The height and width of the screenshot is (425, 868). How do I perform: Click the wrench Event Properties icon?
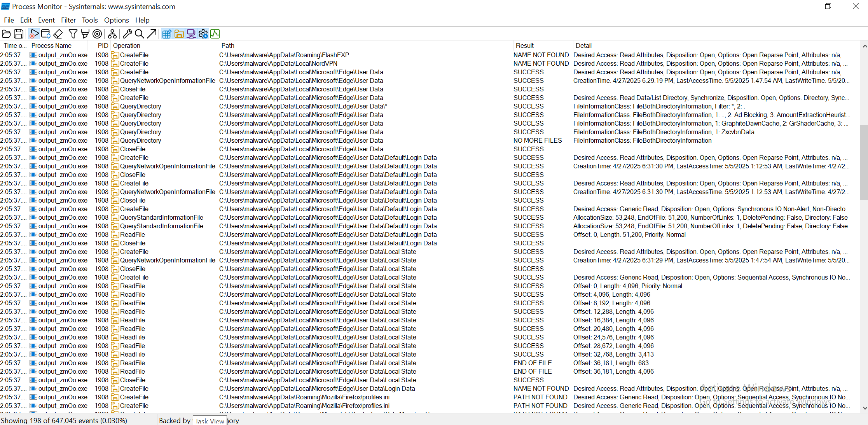127,34
